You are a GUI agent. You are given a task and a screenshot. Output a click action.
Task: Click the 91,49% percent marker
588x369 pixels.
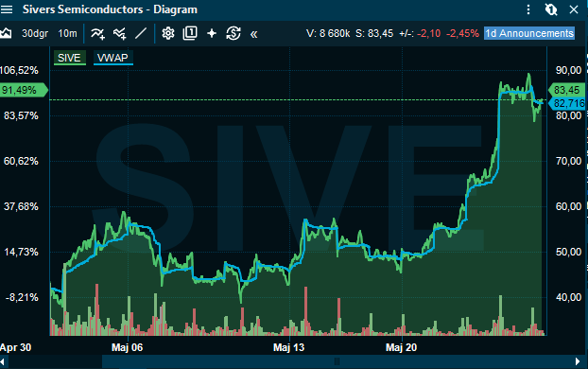pos(24,90)
